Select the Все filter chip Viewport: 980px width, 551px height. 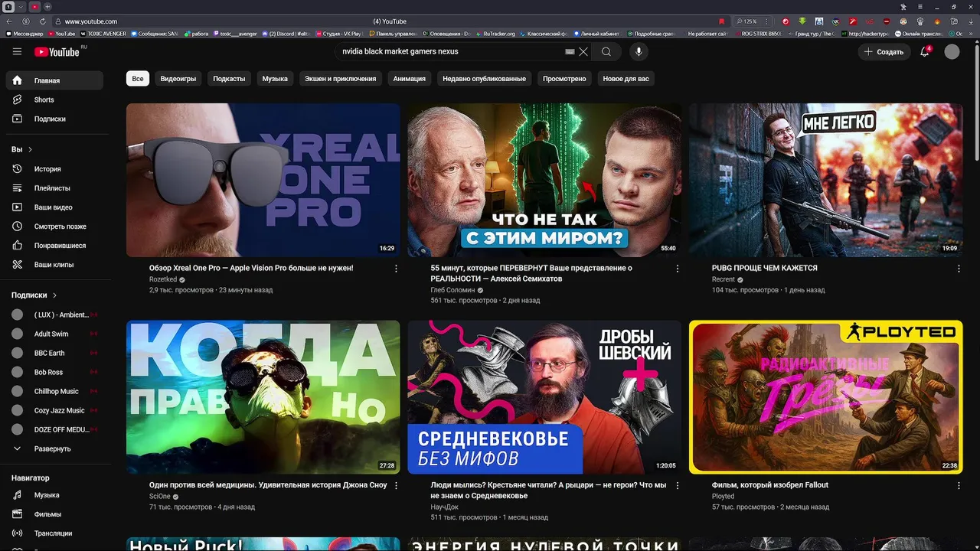tap(138, 78)
